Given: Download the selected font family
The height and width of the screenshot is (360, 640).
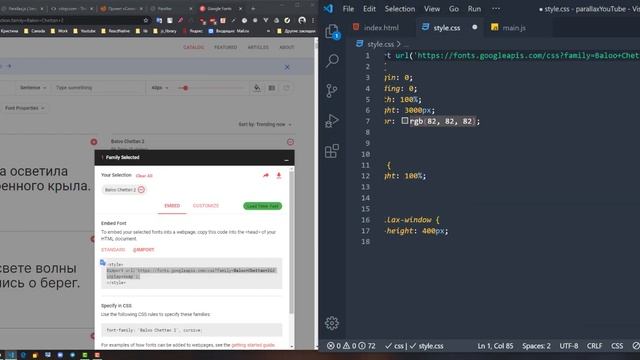Looking at the screenshot, I should click(x=279, y=176).
